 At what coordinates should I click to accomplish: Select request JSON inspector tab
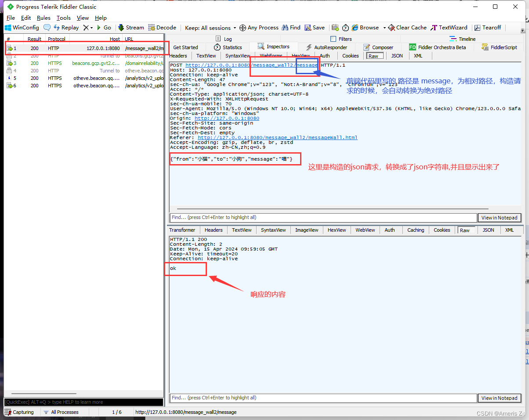point(397,56)
